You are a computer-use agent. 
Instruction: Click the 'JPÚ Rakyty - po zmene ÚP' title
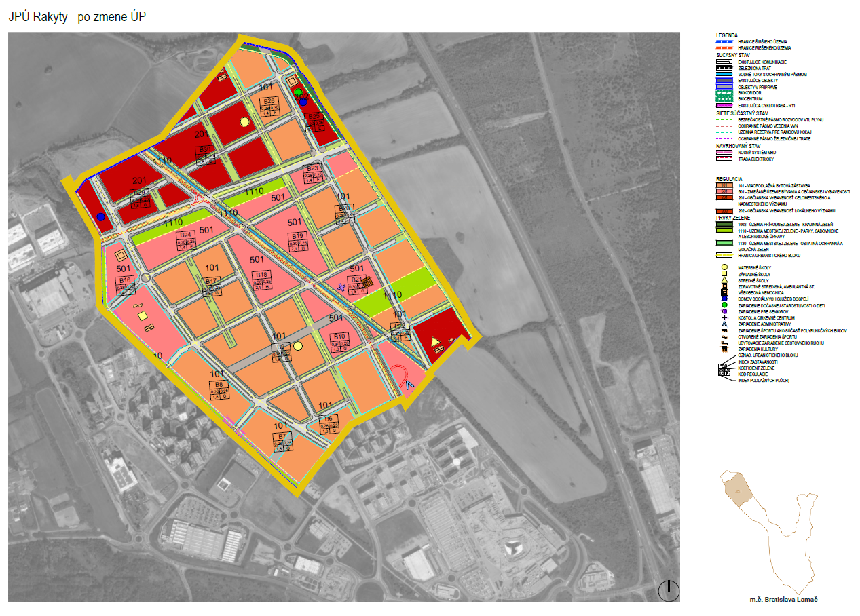77,17
